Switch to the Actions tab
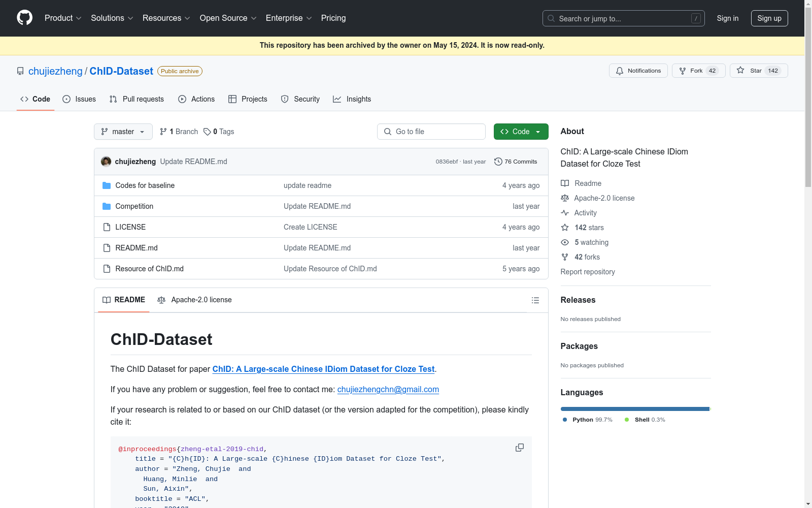 tap(196, 99)
